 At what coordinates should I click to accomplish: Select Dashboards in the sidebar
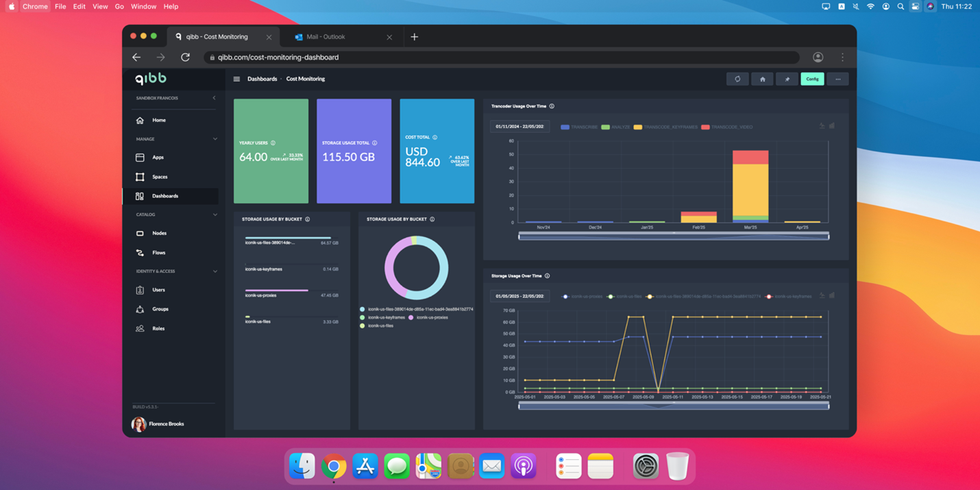(171, 196)
